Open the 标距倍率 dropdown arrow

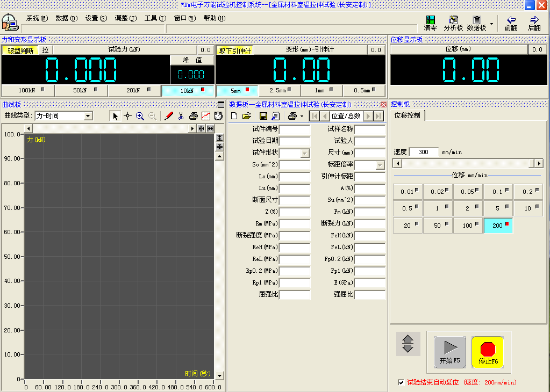[380, 165]
